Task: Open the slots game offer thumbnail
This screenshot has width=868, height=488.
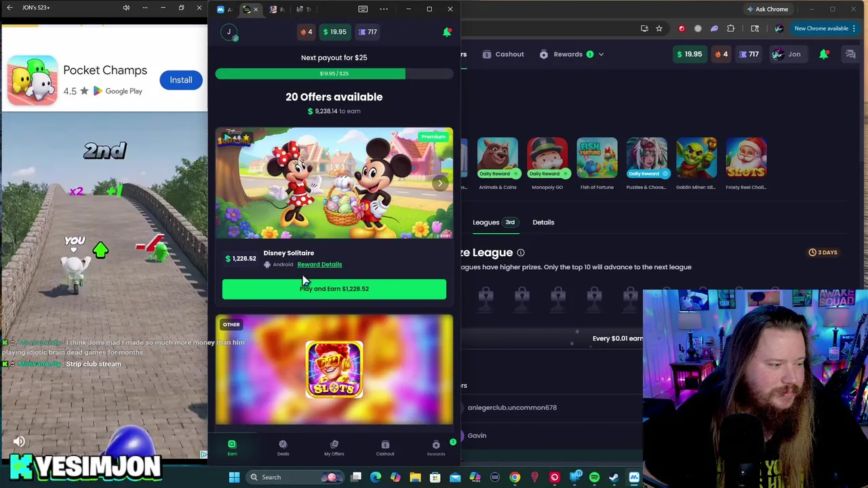Action: tap(334, 369)
